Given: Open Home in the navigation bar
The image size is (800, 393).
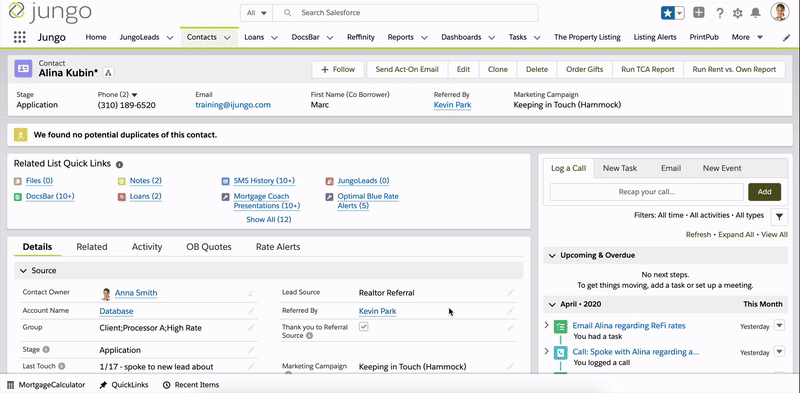Looking at the screenshot, I should pos(96,37).
